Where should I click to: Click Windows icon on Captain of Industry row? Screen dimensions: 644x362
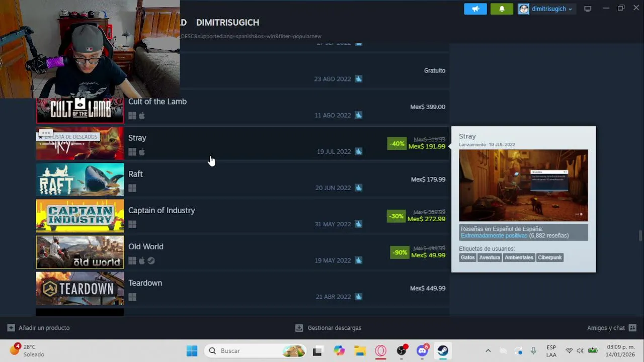[x=132, y=224]
